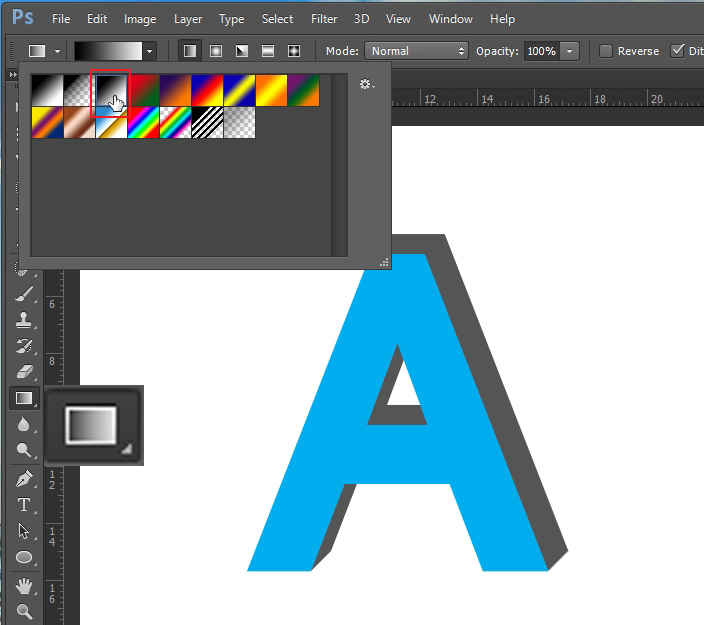This screenshot has width=704, height=625.
Task: Select the Dodge tool
Action: pos(24,449)
